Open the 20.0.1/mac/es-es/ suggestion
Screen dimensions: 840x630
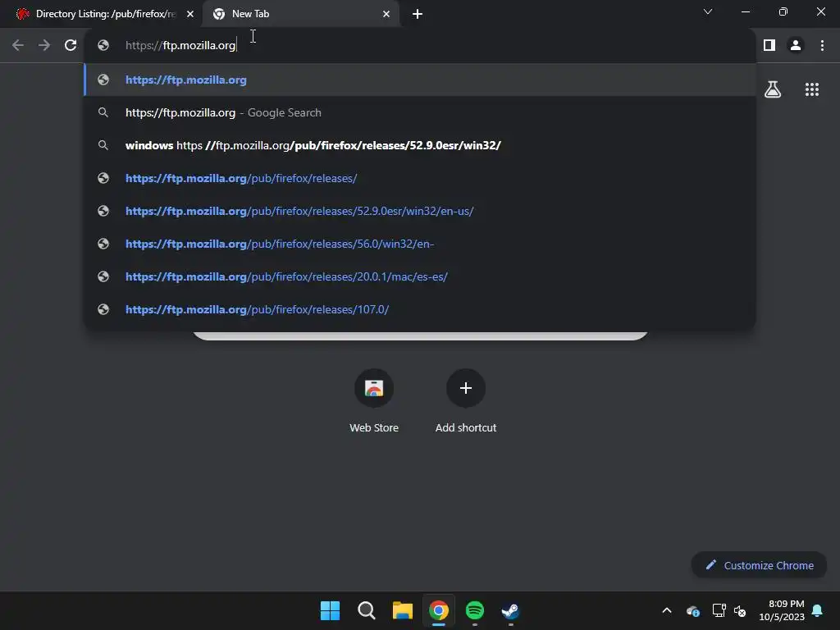click(420, 276)
